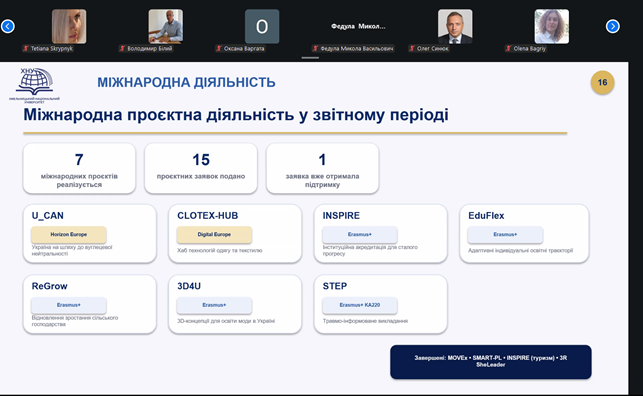Click the Horizon Europe tag under U_CAN
Viewport: 643px width, 396px height.
point(68,234)
